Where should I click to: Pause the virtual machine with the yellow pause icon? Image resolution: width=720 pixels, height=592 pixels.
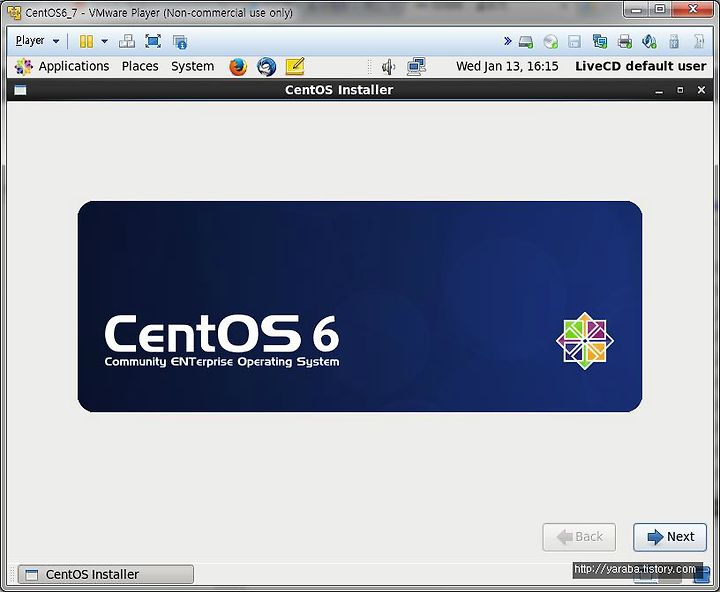pyautogui.click(x=86, y=41)
